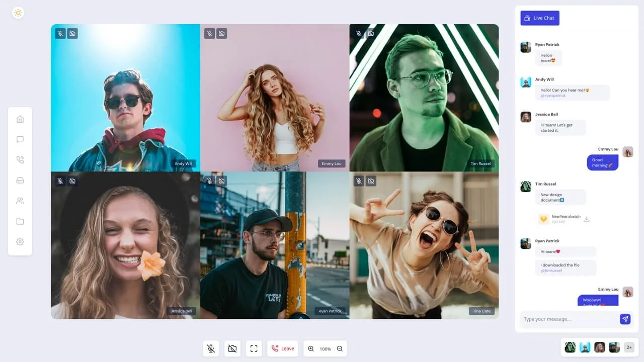Turn off your camera in the bottom toolbar
Screen dimensions: 644x362
pyautogui.click(x=232, y=348)
